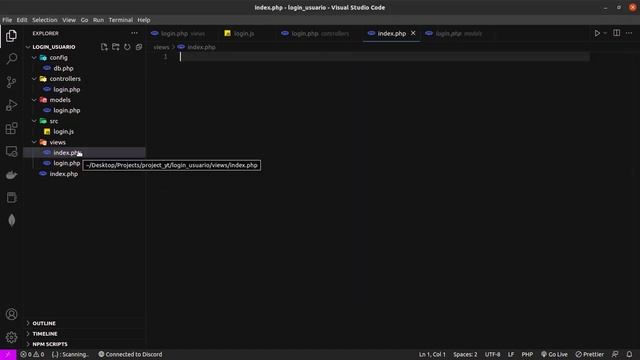640x360 pixels.
Task: Open Explorer views and more actions ellipsis
Action: click(134, 33)
